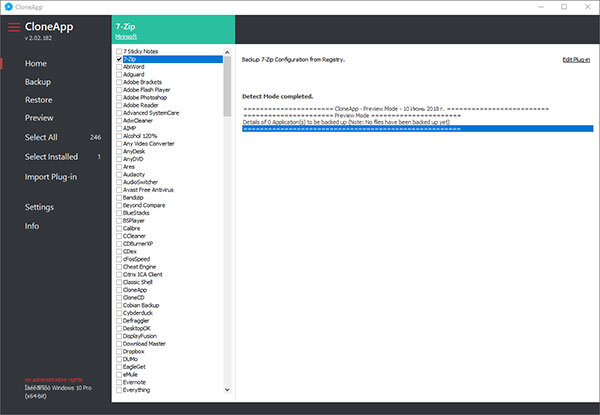Open the red hamburger menu icon
The width and height of the screenshot is (600, 415).
coord(14,27)
